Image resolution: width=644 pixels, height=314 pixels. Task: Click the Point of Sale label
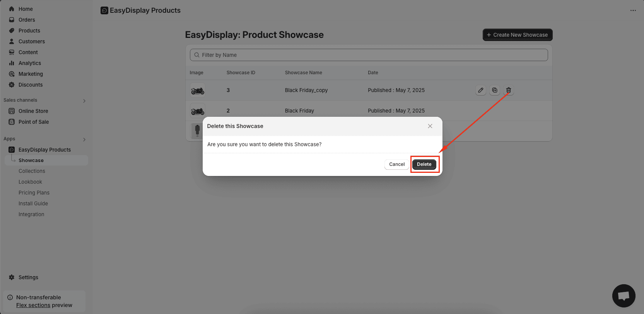click(34, 122)
